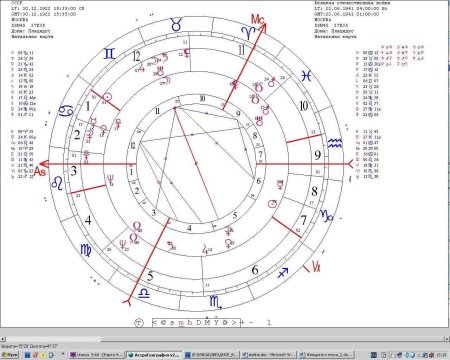Click the Mc red arrow label

(258, 19)
